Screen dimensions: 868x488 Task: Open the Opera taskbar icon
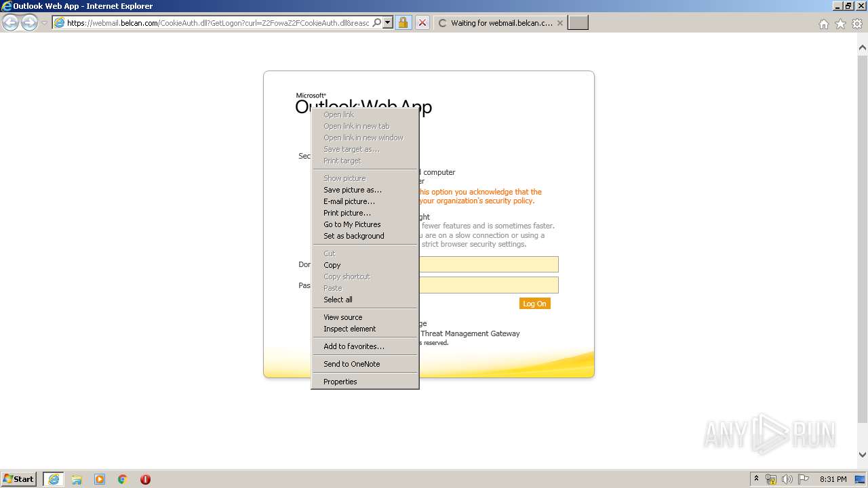[145, 479]
